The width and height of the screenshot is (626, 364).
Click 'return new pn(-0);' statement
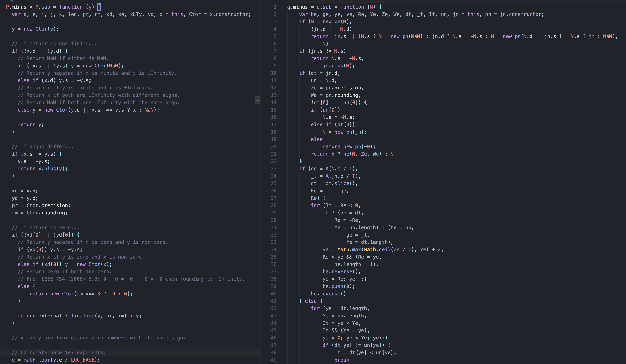pyautogui.click(x=349, y=147)
